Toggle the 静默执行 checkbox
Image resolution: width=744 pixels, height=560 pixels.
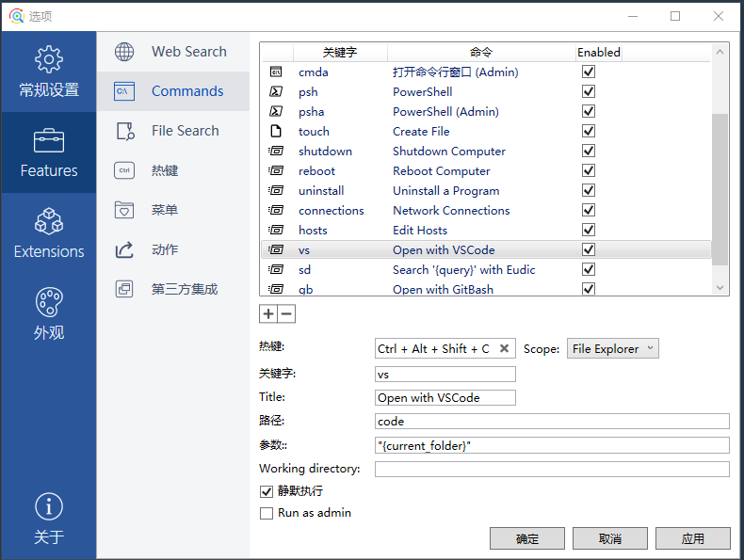(267, 491)
